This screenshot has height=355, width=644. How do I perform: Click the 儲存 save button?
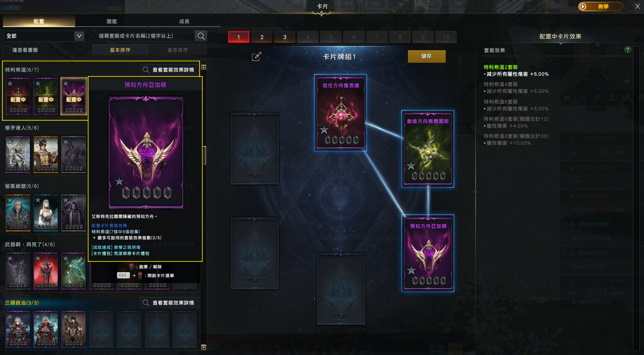point(427,56)
